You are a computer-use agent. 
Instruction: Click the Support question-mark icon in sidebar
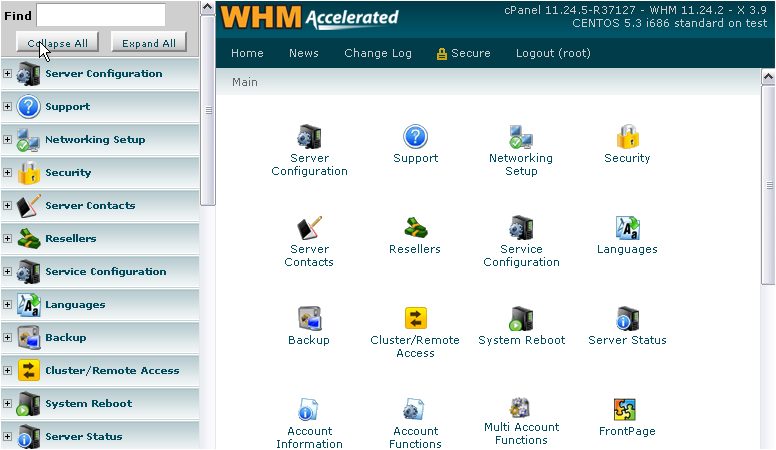[28, 106]
